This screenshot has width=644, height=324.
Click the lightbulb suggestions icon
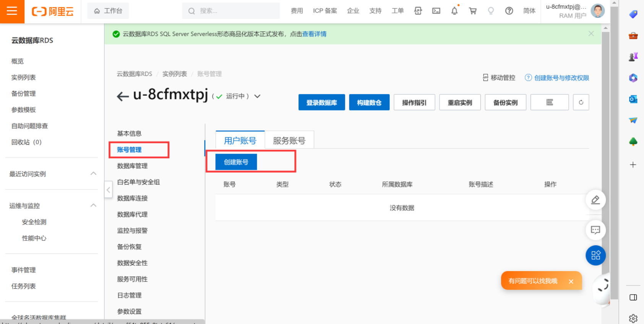tap(491, 11)
